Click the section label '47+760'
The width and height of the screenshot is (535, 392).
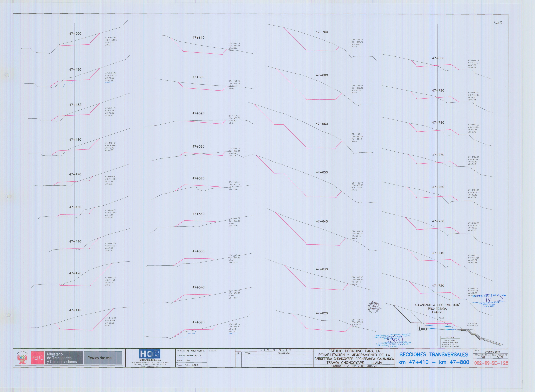point(438,187)
